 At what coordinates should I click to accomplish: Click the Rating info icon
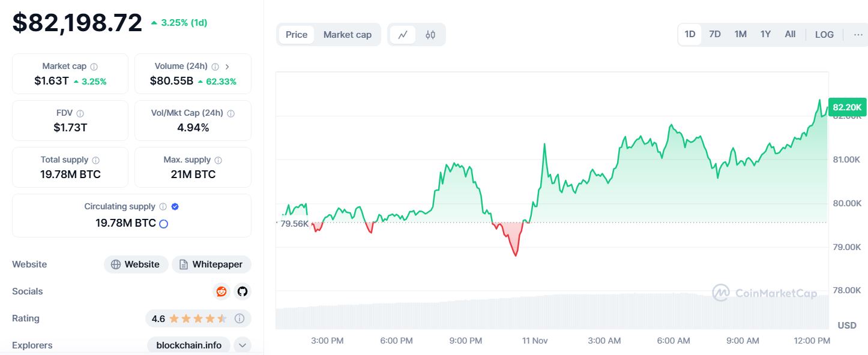pyautogui.click(x=240, y=318)
